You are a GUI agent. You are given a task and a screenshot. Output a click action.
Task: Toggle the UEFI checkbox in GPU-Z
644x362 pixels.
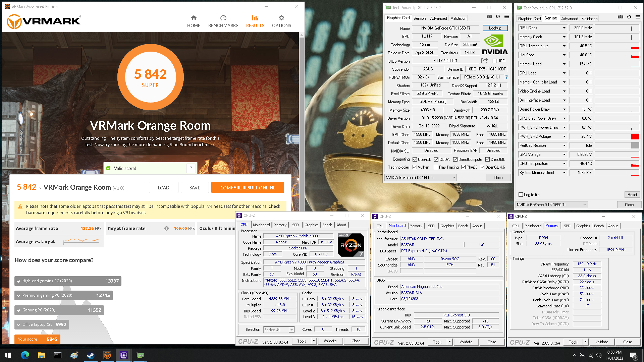click(x=494, y=61)
